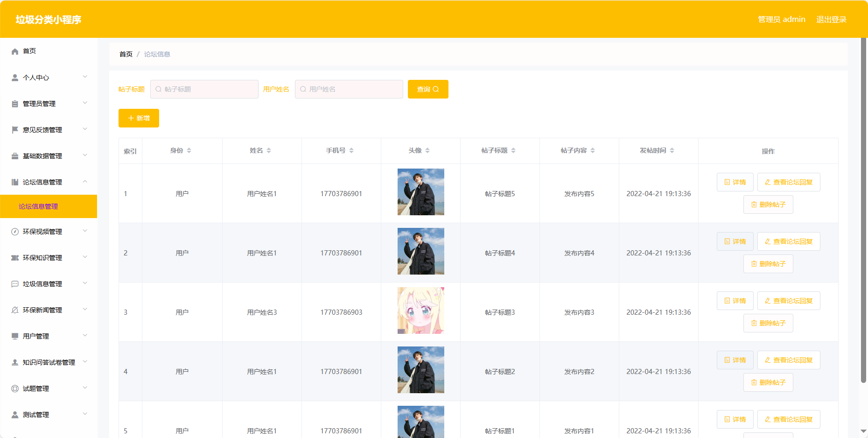Expand the 个人中心 menu chevron
868x438 pixels.
(x=85, y=77)
